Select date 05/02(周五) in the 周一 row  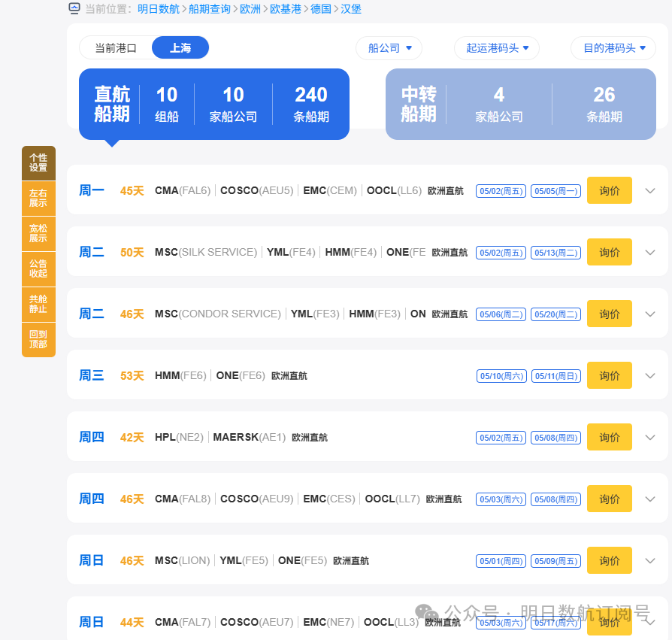tap(501, 191)
